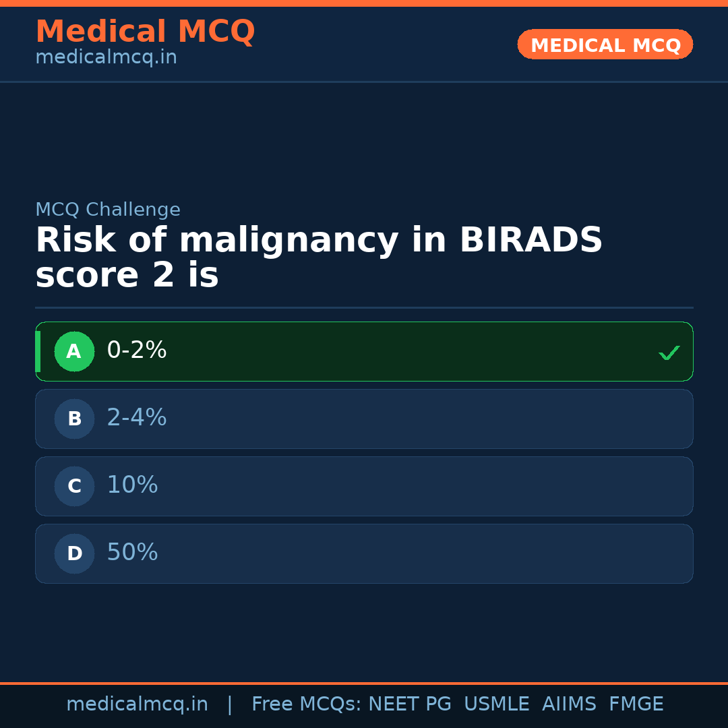Pick the letter D circle badge
The width and height of the screenshot is (728, 728).
coord(74,553)
